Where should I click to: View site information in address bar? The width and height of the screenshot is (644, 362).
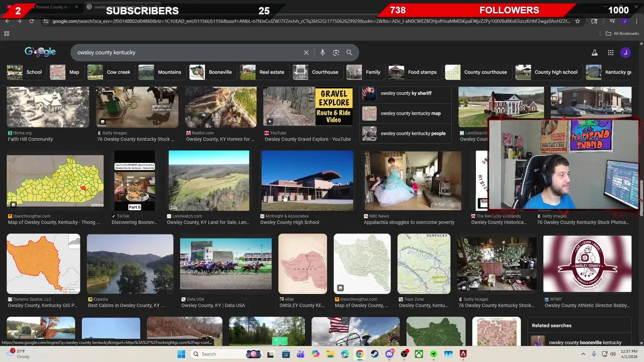click(x=46, y=21)
